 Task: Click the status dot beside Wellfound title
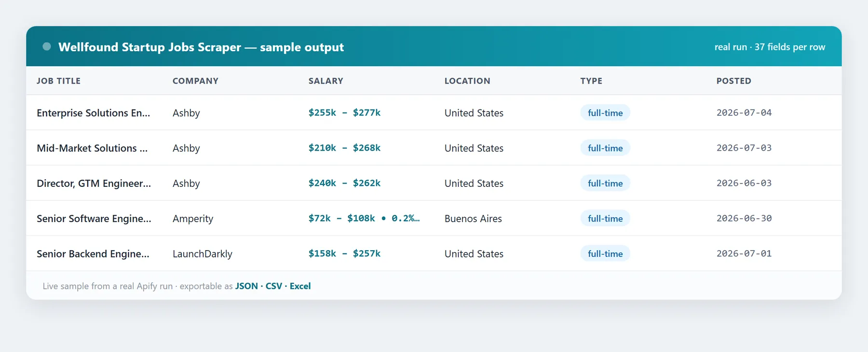pos(47,46)
